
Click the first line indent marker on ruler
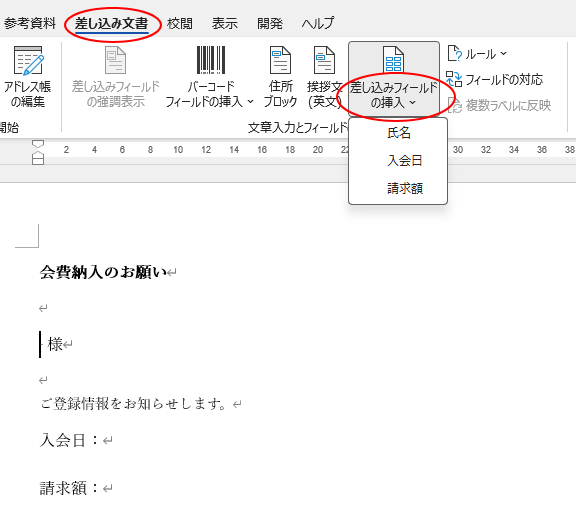38,144
